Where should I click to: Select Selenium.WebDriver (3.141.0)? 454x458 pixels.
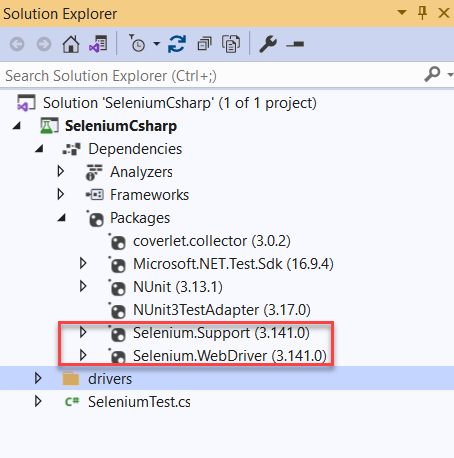pyautogui.click(x=230, y=356)
